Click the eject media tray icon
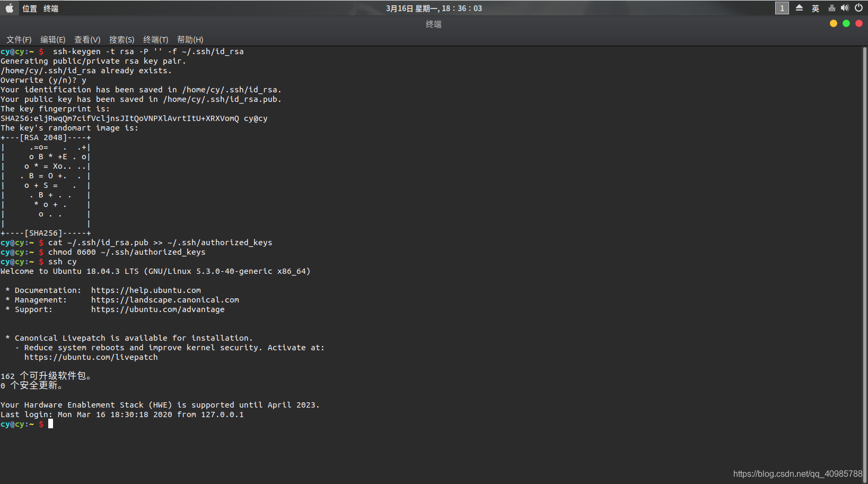 pos(799,8)
